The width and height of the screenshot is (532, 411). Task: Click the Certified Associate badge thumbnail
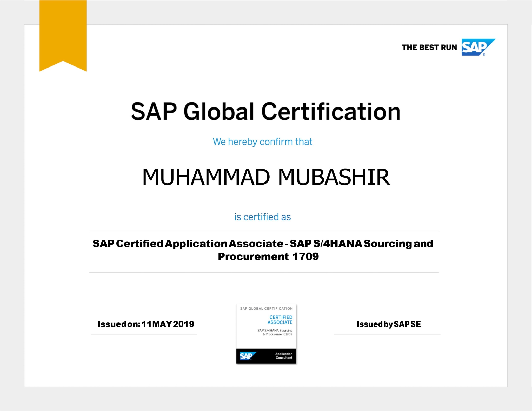click(266, 334)
